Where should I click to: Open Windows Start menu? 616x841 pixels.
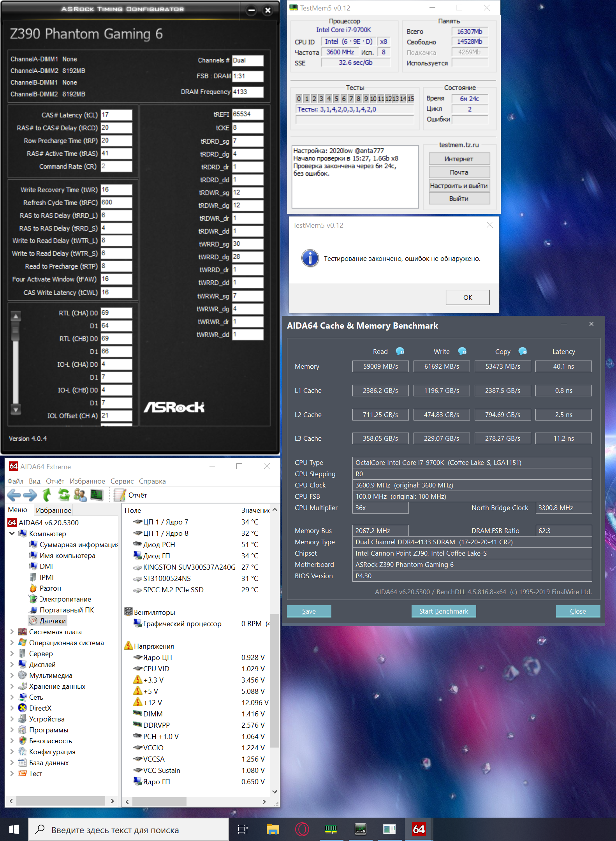pyautogui.click(x=14, y=829)
